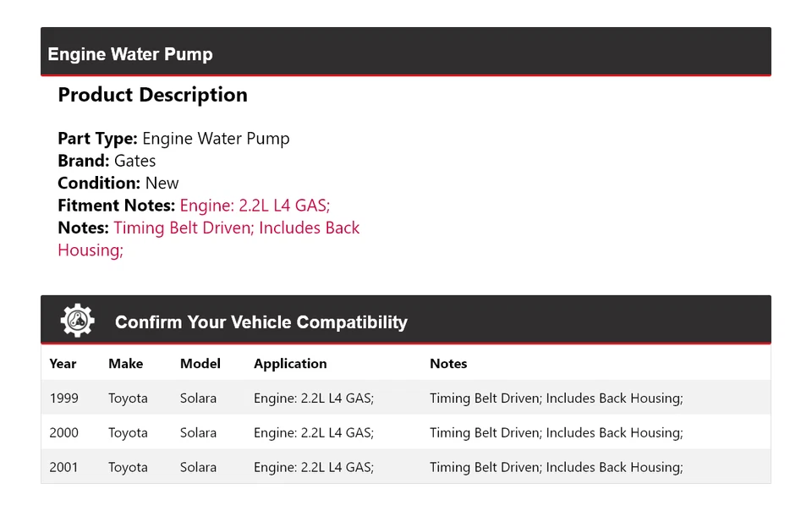Click the Year column header
The image size is (812, 511).
63,364
